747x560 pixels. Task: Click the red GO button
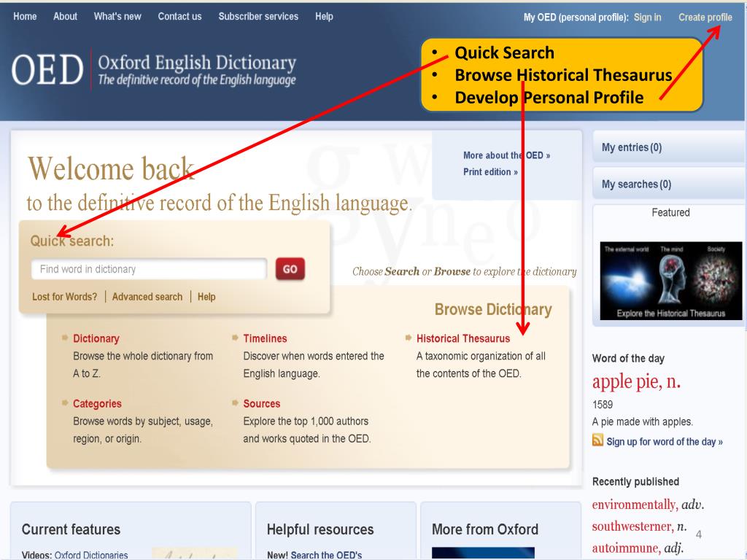click(x=290, y=269)
